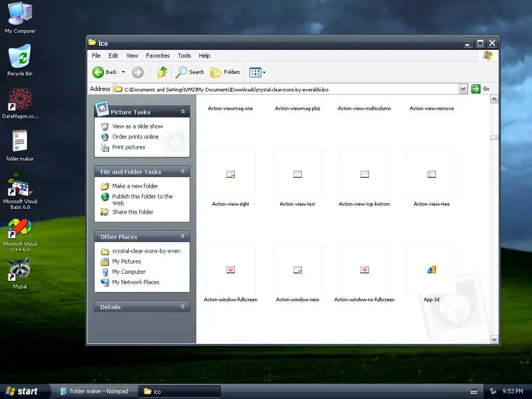Click the green Go button
Screen dimensions: 532x399
click(x=481, y=89)
